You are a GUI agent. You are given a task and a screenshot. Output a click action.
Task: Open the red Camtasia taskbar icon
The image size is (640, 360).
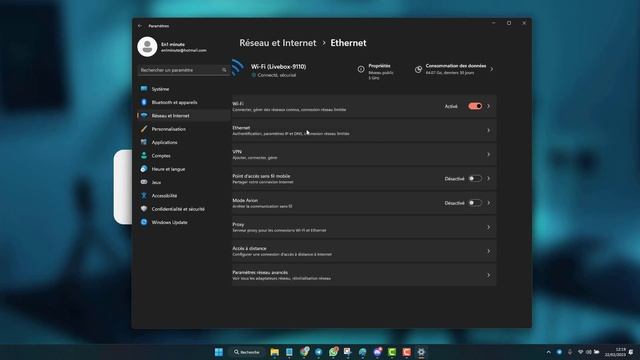coord(407,352)
